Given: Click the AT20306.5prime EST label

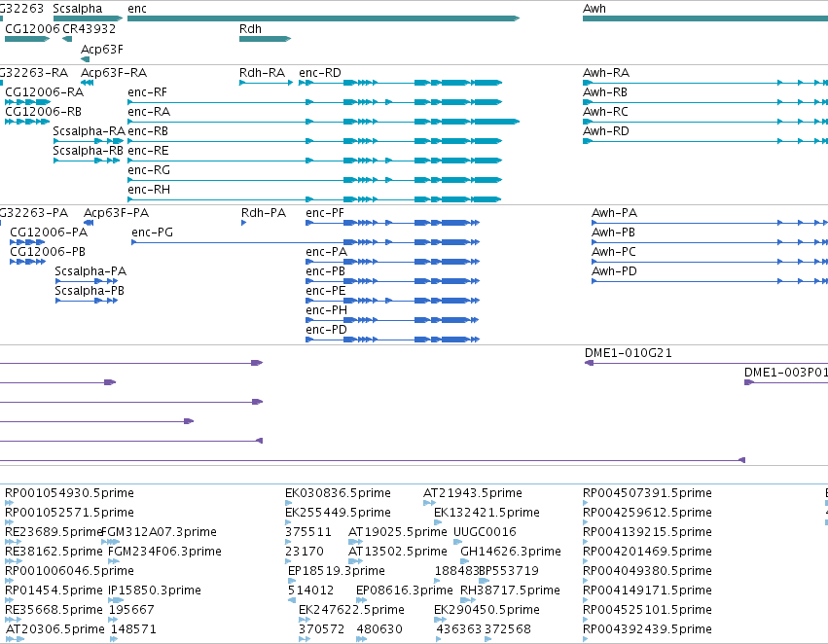Looking at the screenshot, I should (54, 629).
